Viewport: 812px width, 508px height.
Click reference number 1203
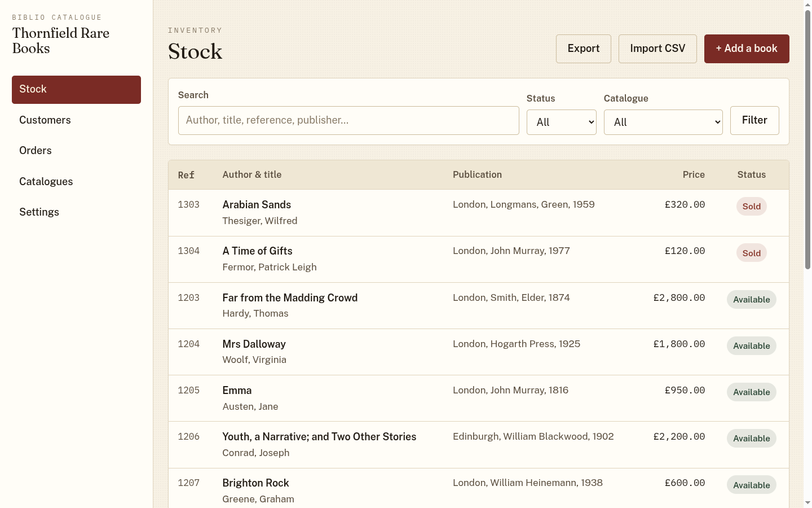189,298
